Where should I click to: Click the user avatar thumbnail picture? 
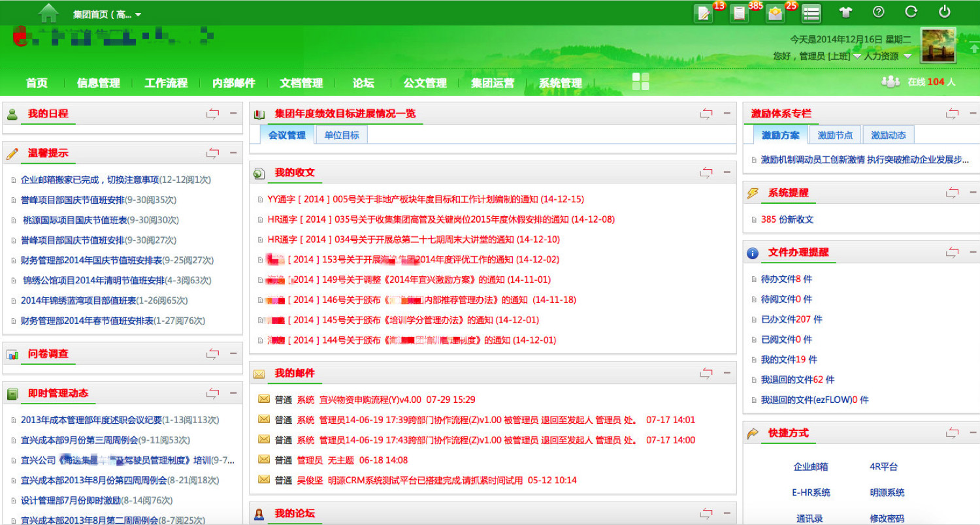[938, 45]
